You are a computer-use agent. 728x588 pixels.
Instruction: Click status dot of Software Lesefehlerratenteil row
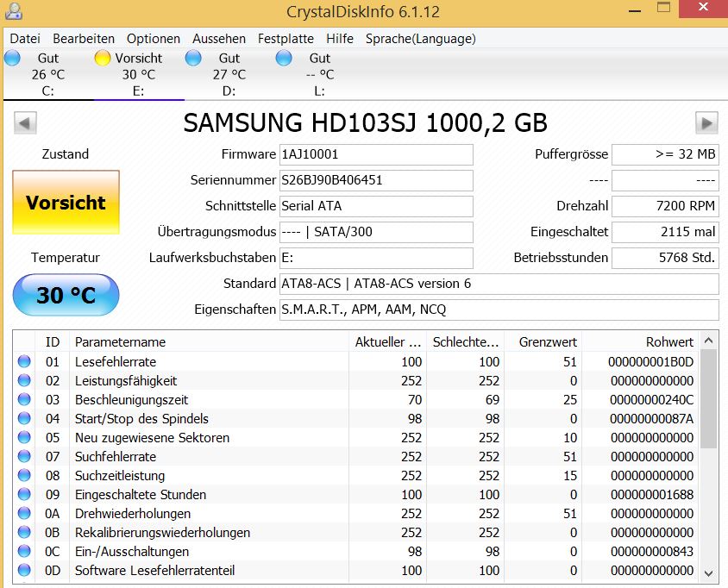[x=24, y=571]
